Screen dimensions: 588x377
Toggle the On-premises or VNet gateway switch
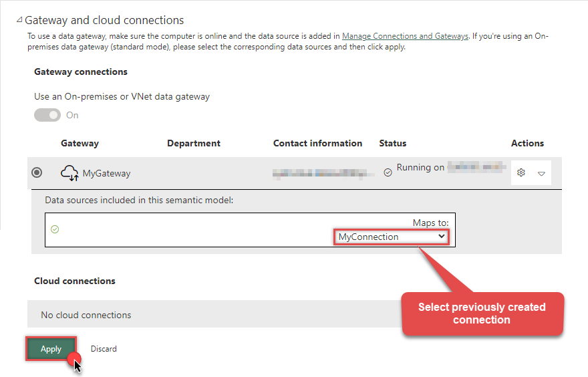coord(47,115)
